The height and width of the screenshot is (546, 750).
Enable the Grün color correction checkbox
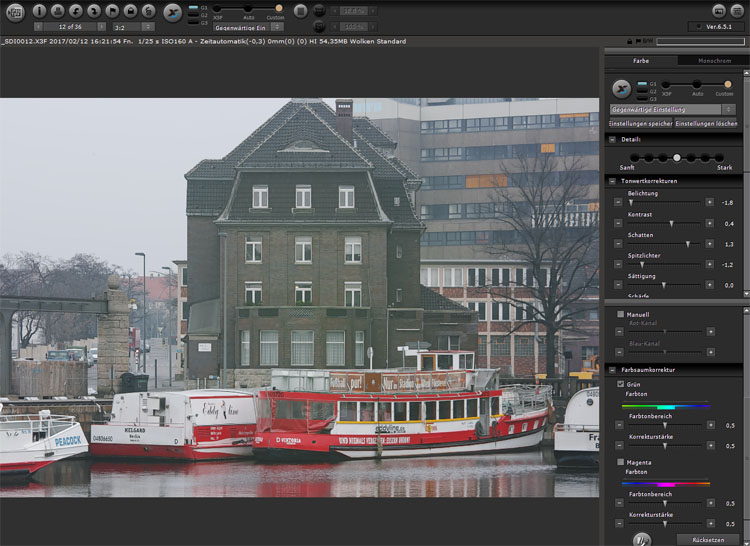point(621,384)
